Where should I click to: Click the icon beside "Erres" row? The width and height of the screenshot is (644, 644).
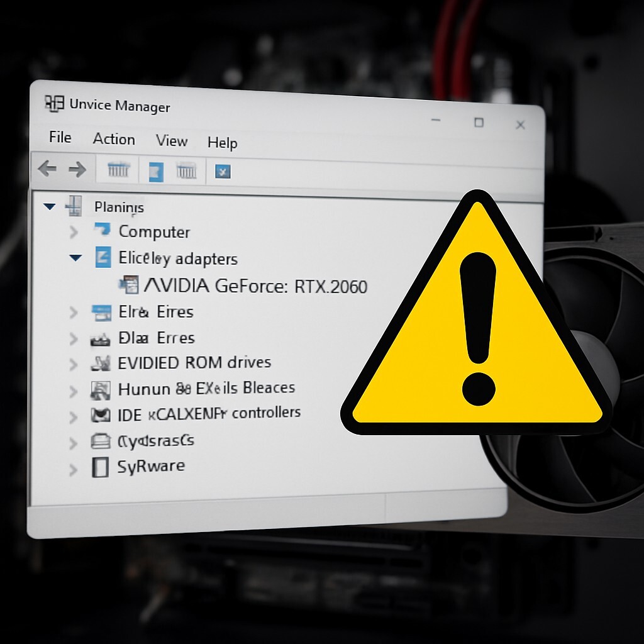pyautogui.click(x=100, y=340)
